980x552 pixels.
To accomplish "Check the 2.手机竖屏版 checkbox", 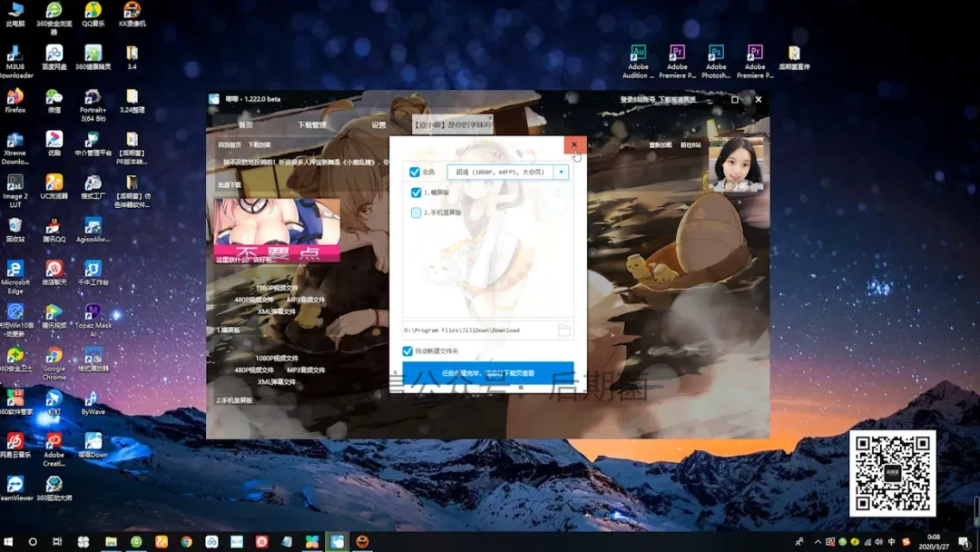I will (x=416, y=212).
